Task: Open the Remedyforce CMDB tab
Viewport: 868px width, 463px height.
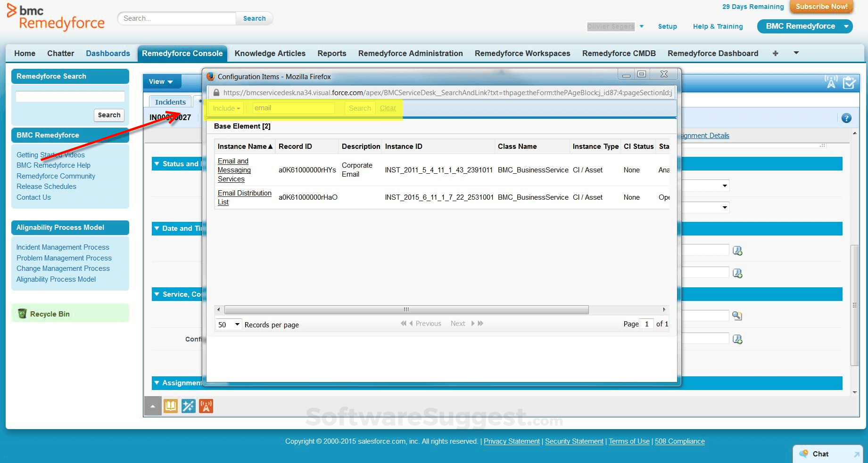Action: (x=619, y=53)
